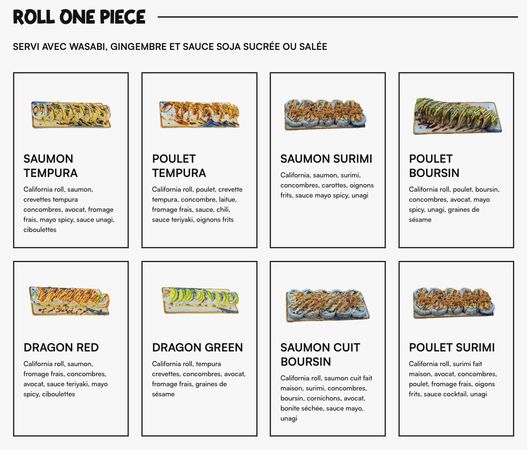Select the POULET SURIMI heading
The height and width of the screenshot is (450, 527).
pyautogui.click(x=452, y=347)
